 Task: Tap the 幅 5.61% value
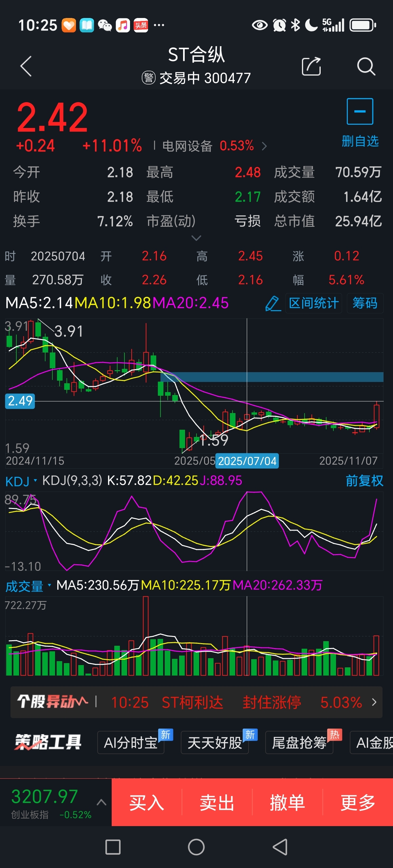pos(346,280)
